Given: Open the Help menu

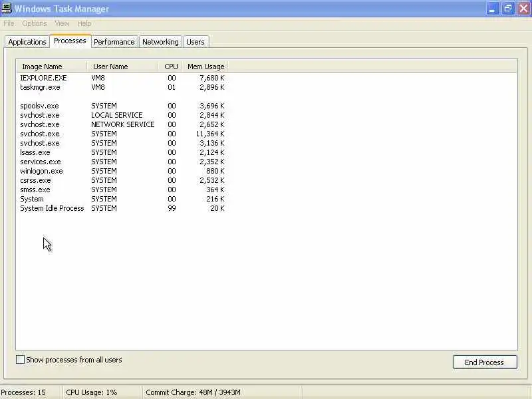Looking at the screenshot, I should pyautogui.click(x=84, y=23).
